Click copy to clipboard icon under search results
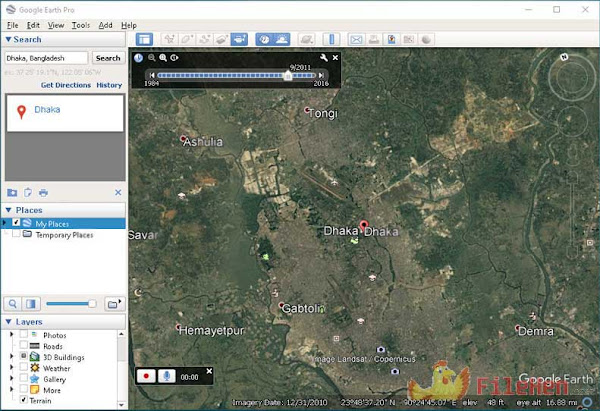 [x=28, y=192]
